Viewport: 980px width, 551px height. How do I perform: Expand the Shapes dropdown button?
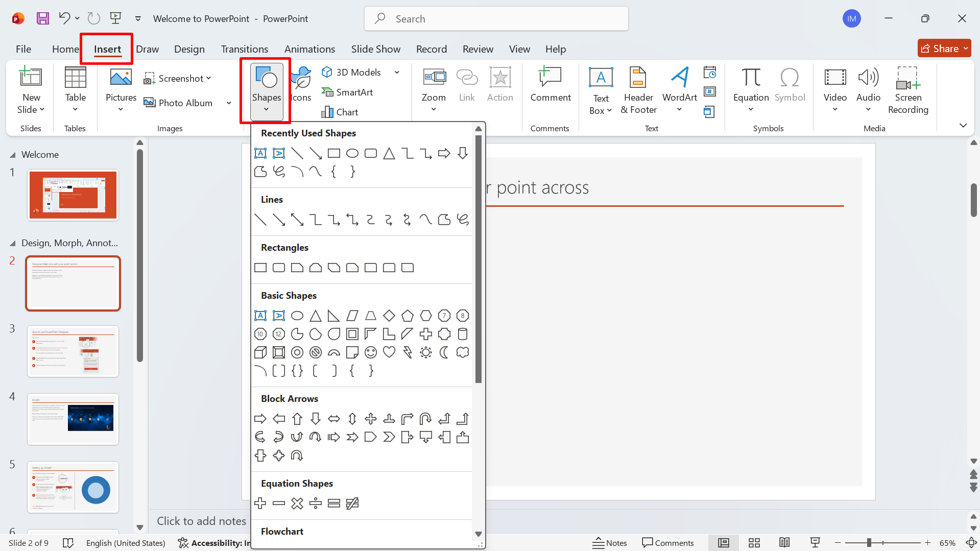(x=266, y=92)
